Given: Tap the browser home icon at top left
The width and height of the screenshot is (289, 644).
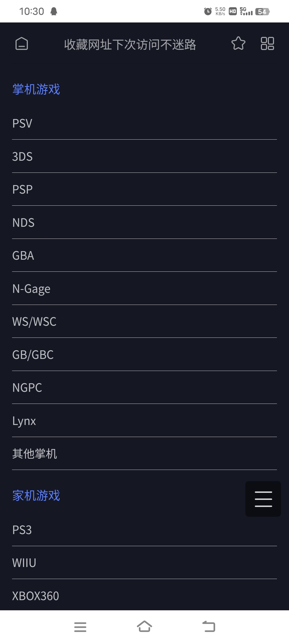Looking at the screenshot, I should pos(22,44).
